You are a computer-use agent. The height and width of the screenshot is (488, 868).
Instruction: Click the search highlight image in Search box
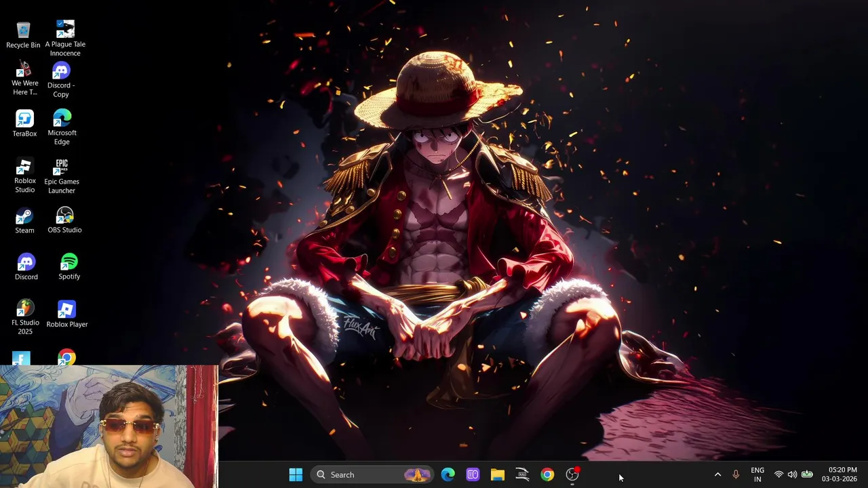click(417, 474)
